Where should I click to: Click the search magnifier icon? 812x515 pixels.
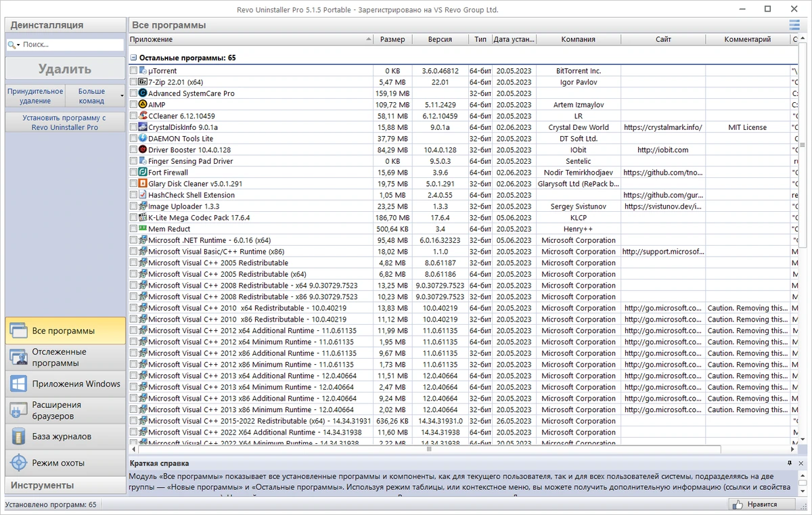[12, 45]
